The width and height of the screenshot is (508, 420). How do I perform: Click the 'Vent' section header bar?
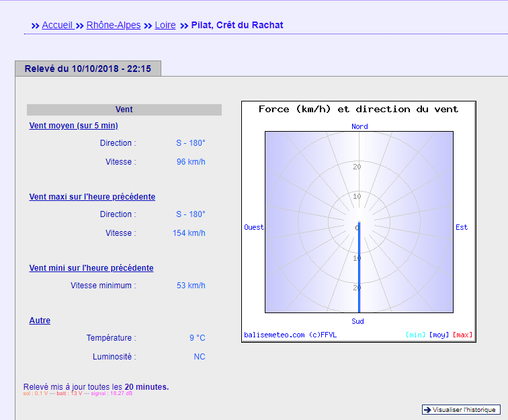point(124,110)
